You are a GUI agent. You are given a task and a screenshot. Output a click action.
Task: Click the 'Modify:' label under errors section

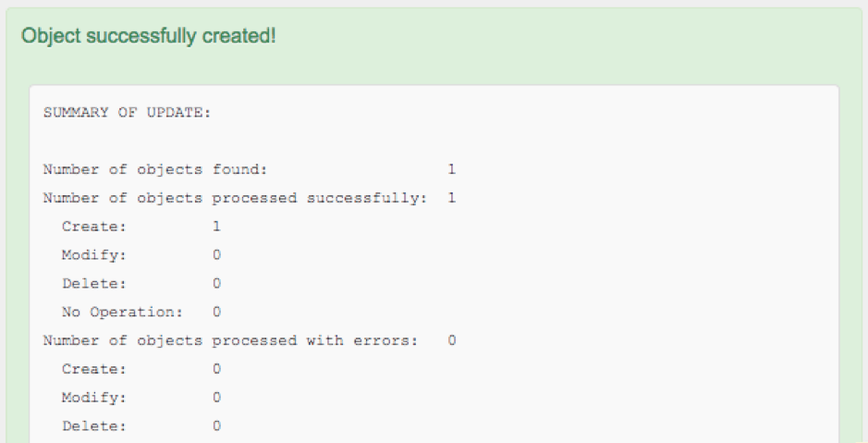click(x=94, y=398)
